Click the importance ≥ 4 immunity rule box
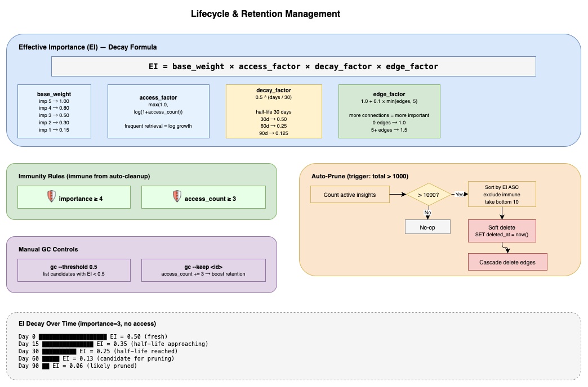Viewport: 588px width, 387px height. 74,197
